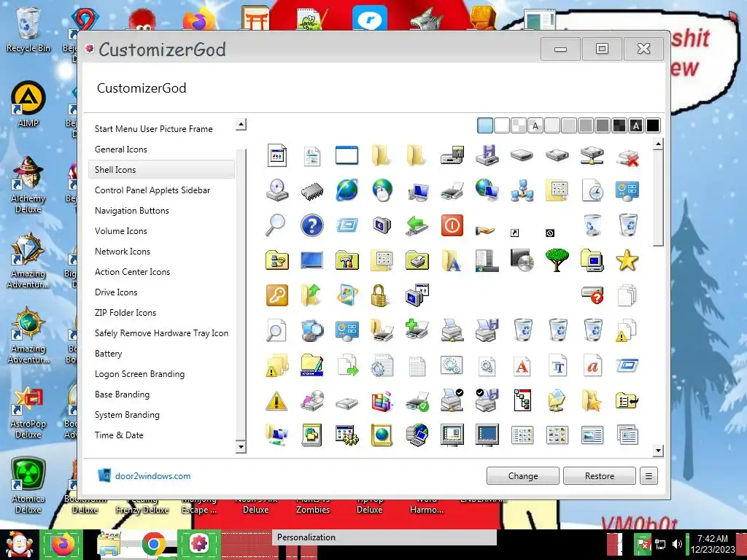This screenshot has height=560, width=747.
Task: Open System Branding category
Action: [127, 415]
